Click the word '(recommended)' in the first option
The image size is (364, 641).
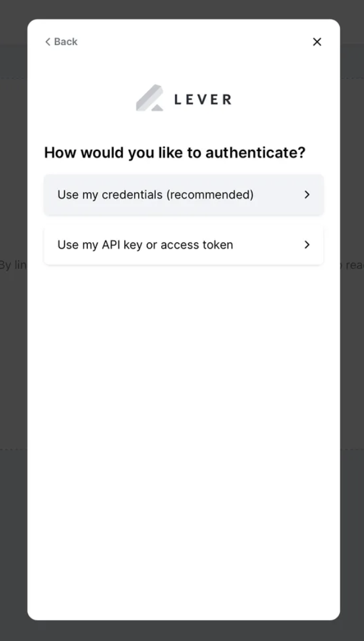click(x=210, y=195)
